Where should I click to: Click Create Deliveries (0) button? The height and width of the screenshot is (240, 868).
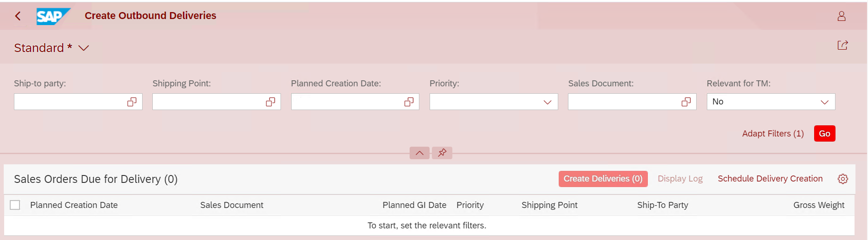[603, 179]
